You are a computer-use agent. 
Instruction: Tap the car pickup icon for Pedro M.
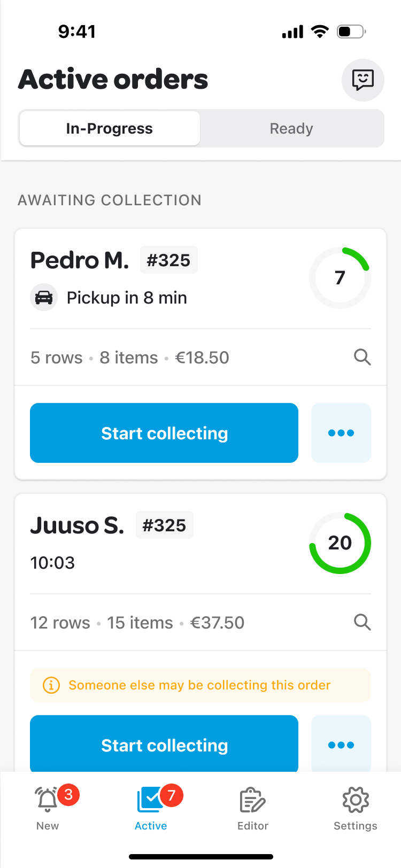tap(44, 297)
